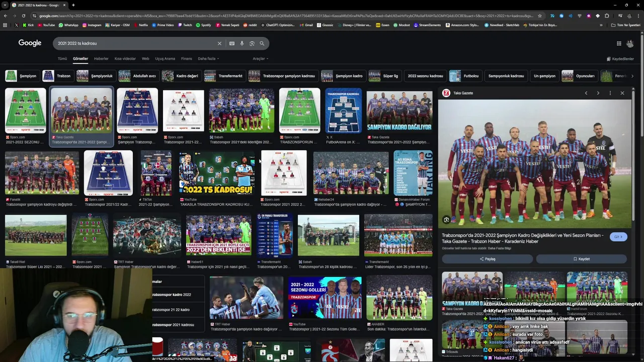The image size is (644, 362).
Task: Show previous image in preview panel
Action: tap(586, 93)
